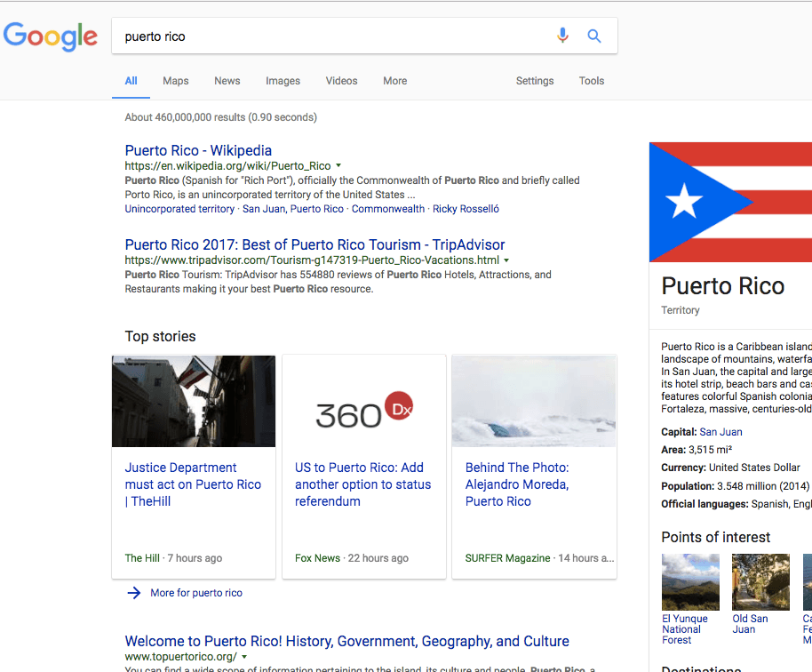Open the El Yunque National Forest link
The width and height of the screenshot is (812, 672).
coord(685,629)
